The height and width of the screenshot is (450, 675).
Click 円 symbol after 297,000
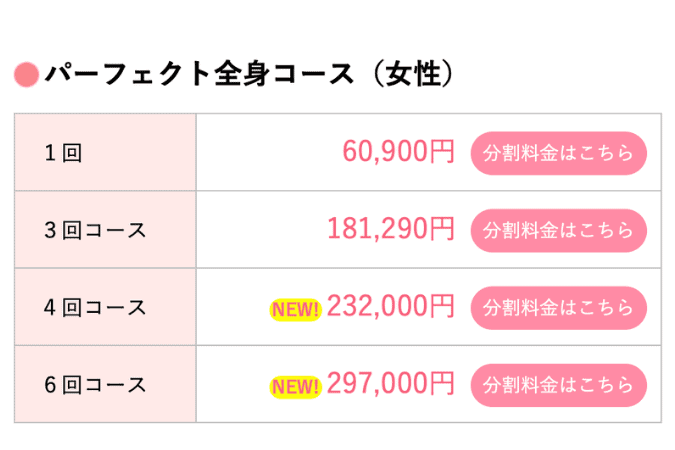(x=443, y=383)
